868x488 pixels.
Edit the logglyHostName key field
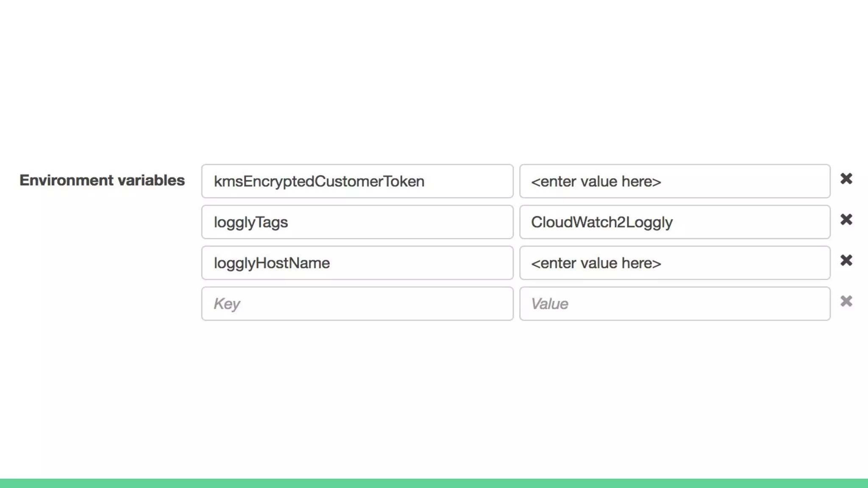(357, 263)
